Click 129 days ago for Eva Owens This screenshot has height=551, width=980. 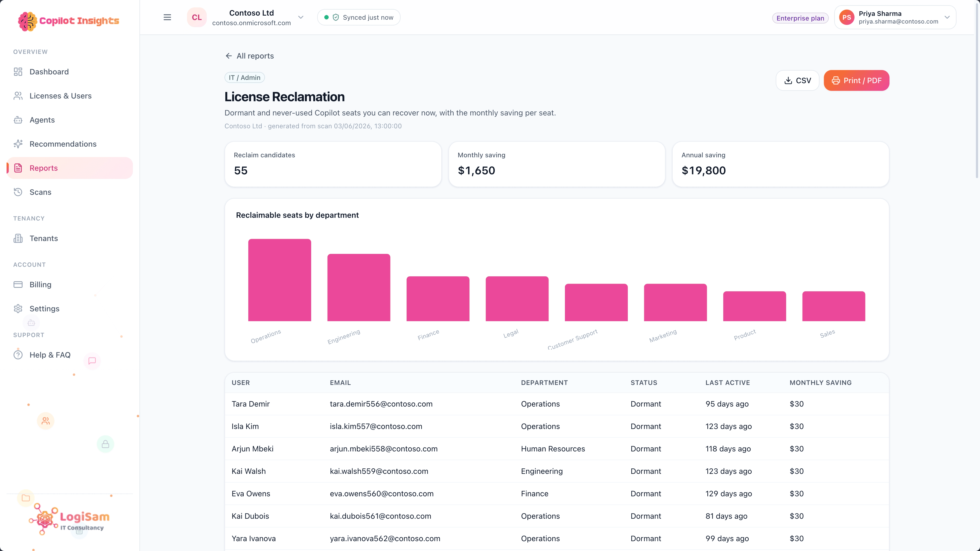point(728,494)
